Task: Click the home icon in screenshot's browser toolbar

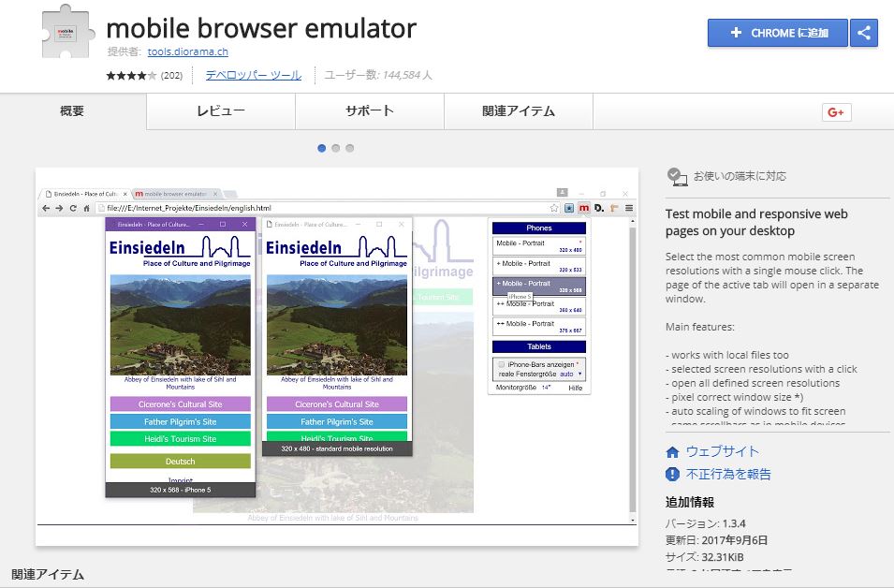Action: tap(87, 208)
